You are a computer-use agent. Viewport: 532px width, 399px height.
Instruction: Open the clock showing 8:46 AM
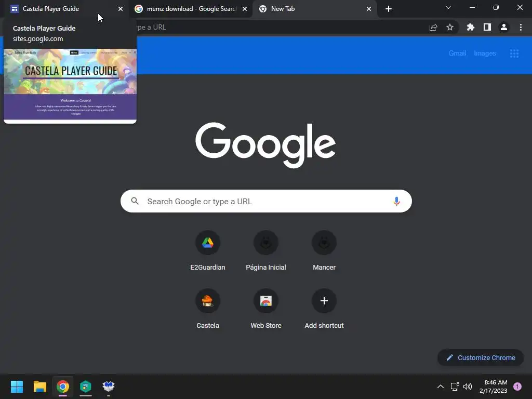coord(494,387)
